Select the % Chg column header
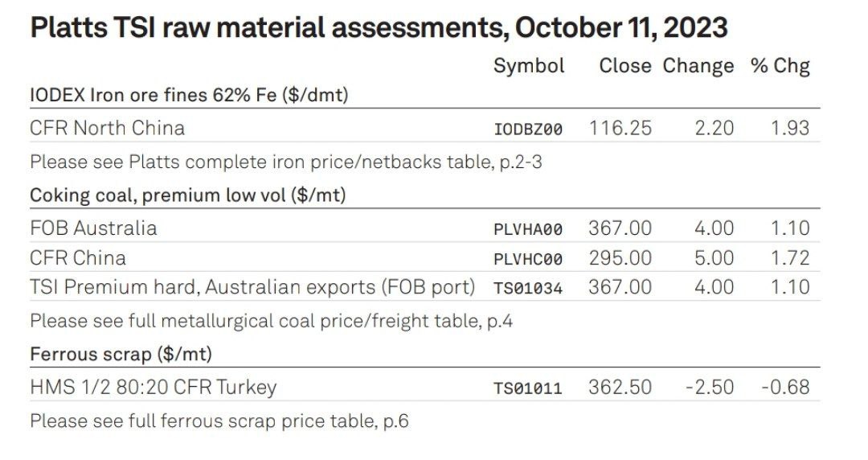The image size is (868, 460). (780, 66)
